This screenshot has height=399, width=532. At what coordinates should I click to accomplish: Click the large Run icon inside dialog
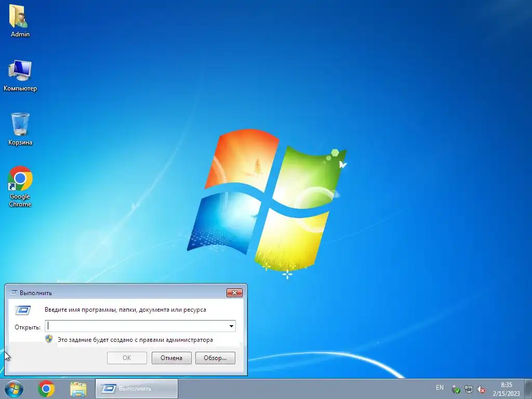(23, 310)
